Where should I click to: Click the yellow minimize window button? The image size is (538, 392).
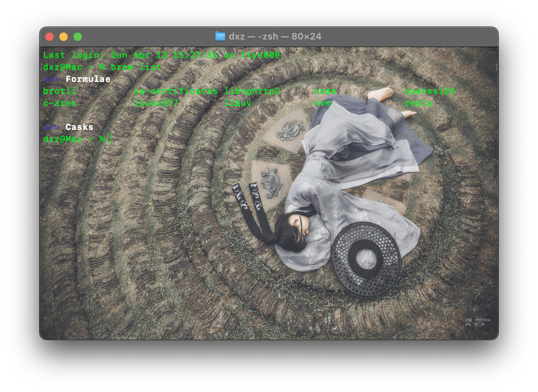click(x=64, y=37)
